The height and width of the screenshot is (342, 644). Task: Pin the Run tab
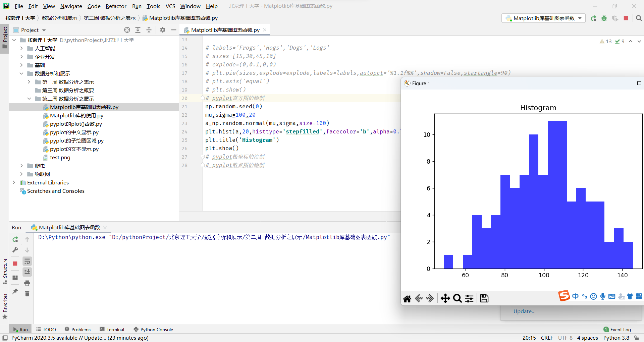click(x=15, y=291)
